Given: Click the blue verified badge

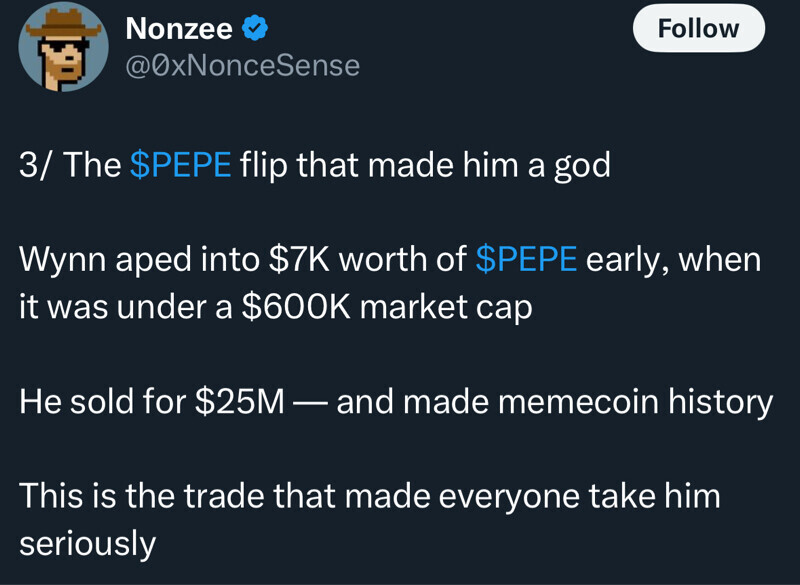Looking at the screenshot, I should (x=256, y=30).
